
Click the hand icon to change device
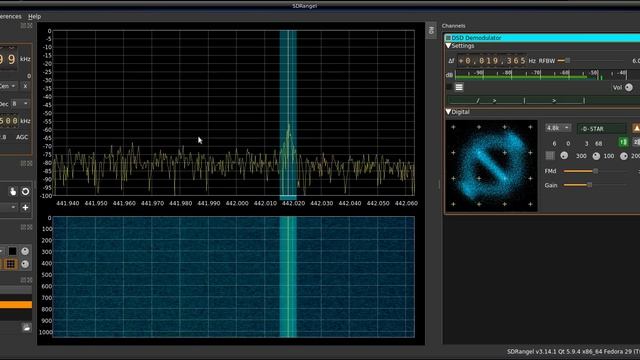coord(13,191)
